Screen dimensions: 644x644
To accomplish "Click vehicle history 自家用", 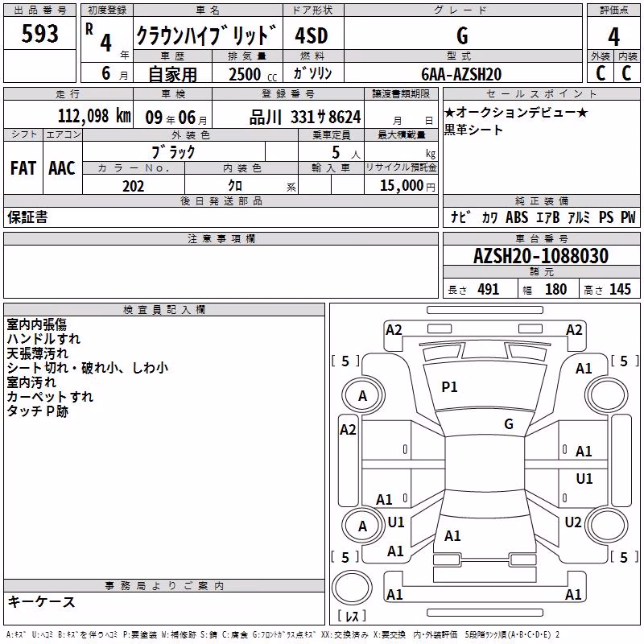I will [x=172, y=74].
